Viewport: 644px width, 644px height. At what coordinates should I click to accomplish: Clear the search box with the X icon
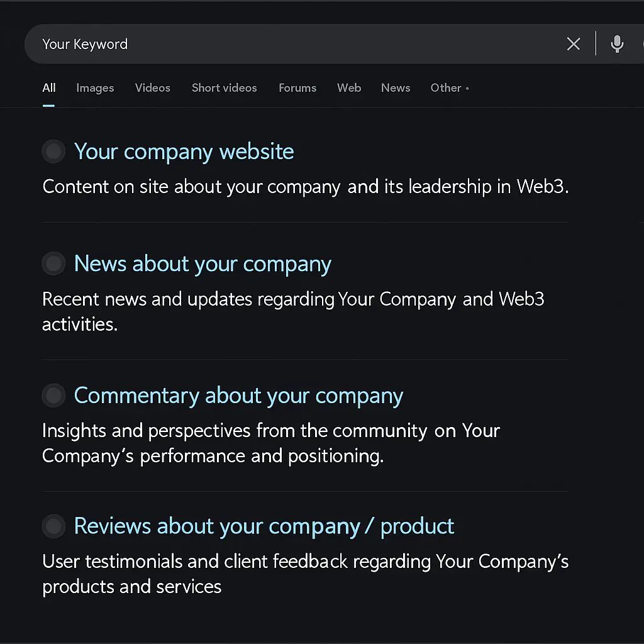coord(573,44)
